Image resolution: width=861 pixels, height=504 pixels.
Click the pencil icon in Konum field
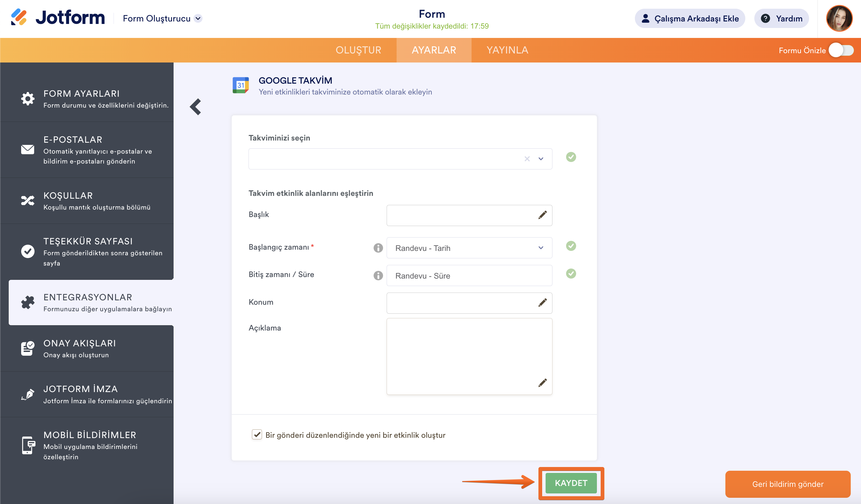pyautogui.click(x=542, y=303)
